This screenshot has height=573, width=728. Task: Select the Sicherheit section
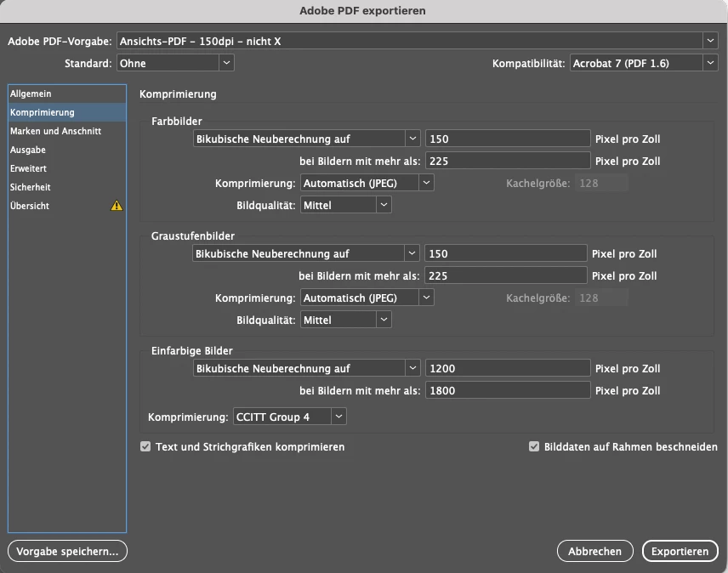(x=67, y=187)
